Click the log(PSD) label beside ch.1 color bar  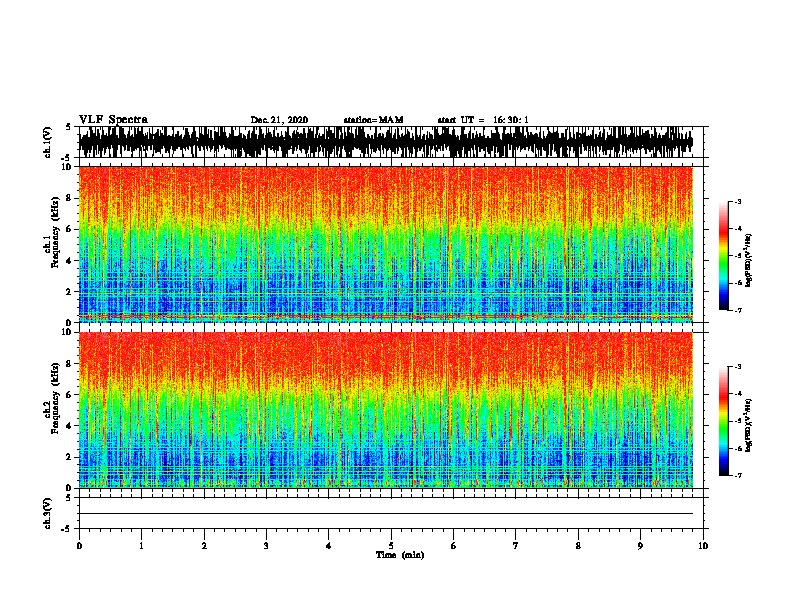[748, 260]
